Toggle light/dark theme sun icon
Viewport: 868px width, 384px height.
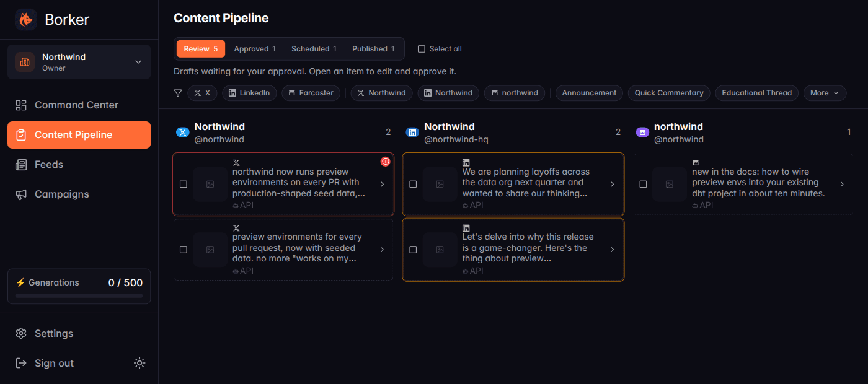pos(139,363)
